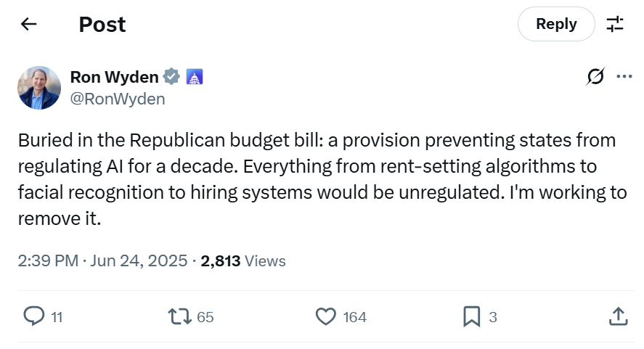Click the Post page heading

tap(102, 25)
